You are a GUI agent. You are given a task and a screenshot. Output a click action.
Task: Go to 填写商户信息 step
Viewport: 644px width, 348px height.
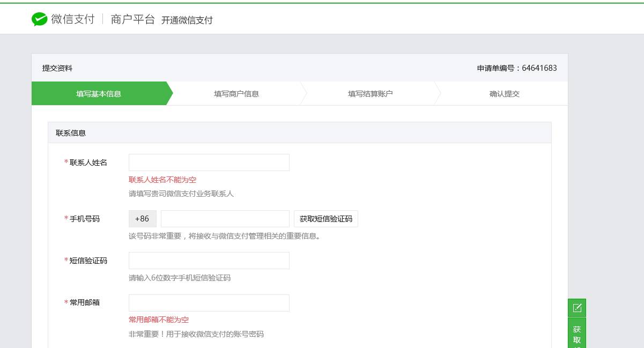pyautogui.click(x=236, y=94)
